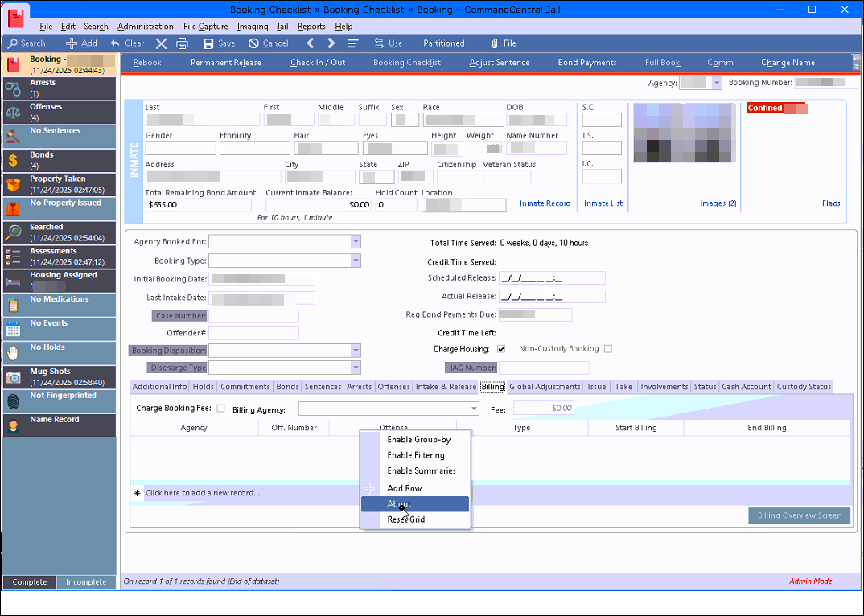Choose Reset Grid from context menu
The height and width of the screenshot is (616, 864).
(415, 519)
